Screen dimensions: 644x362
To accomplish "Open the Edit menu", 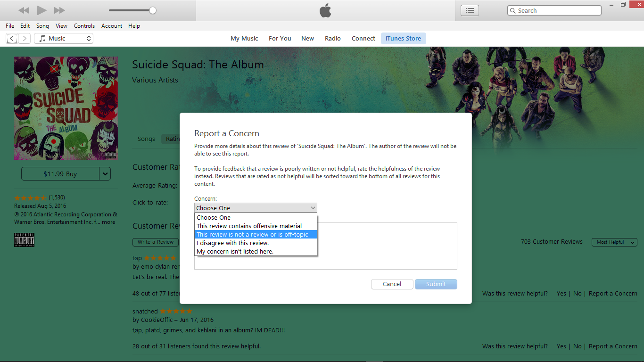I will point(25,26).
